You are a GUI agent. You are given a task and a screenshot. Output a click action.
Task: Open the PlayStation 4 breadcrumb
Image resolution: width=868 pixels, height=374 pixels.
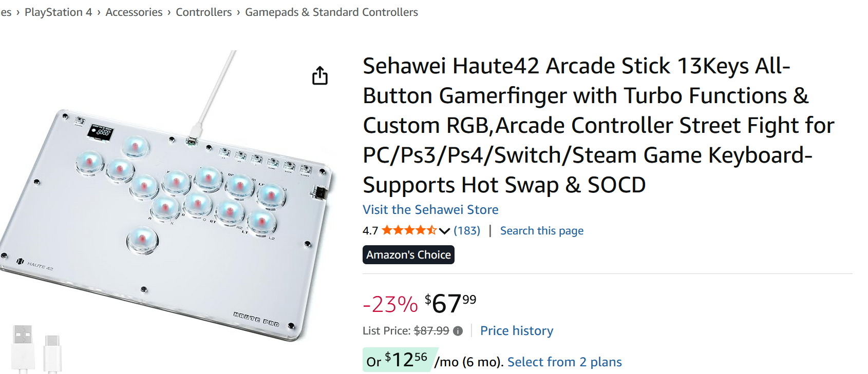pos(58,12)
